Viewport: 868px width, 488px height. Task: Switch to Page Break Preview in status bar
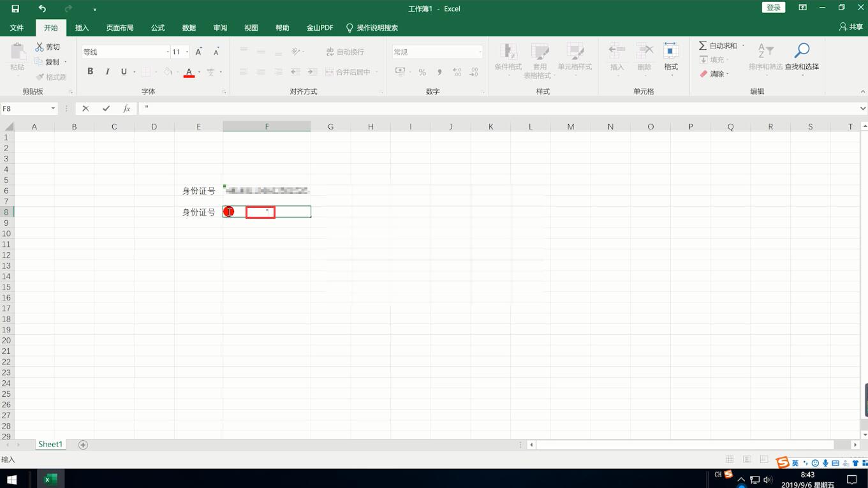(764, 459)
